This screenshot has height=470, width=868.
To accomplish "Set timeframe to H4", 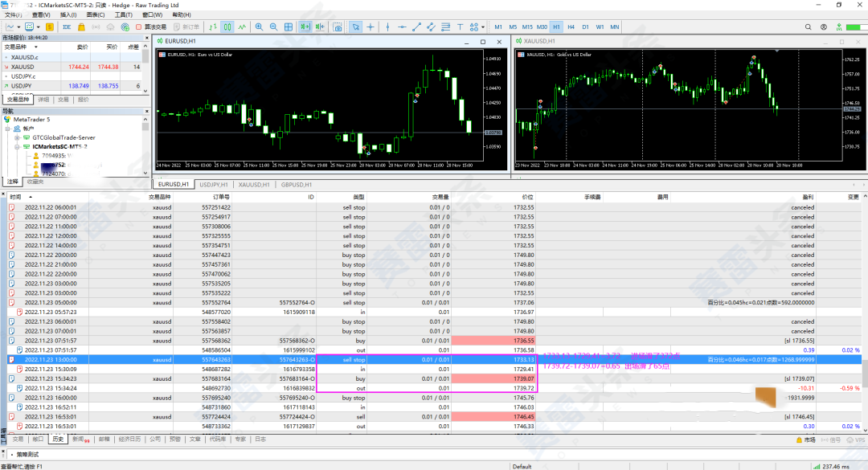I will (x=571, y=27).
